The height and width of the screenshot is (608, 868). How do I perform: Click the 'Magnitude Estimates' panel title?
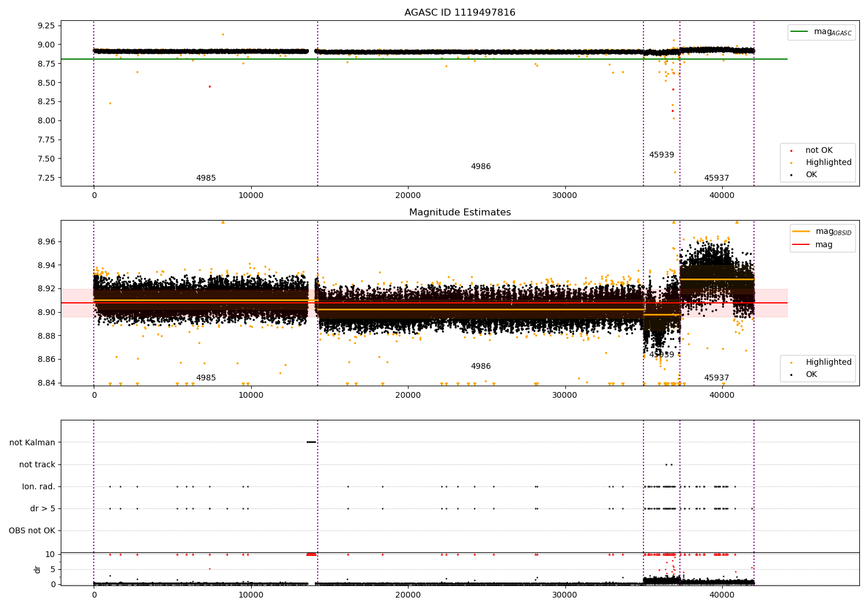[x=459, y=213]
